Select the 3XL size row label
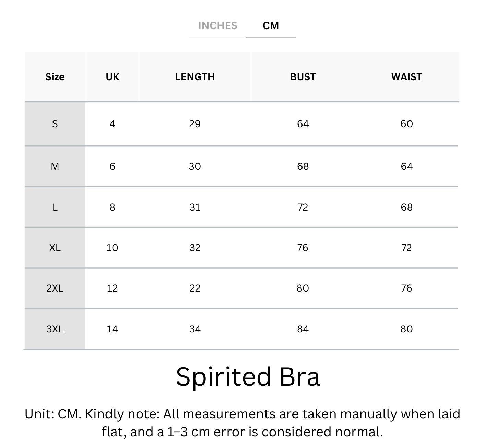Viewport: 485px width, 448px height. pyautogui.click(x=55, y=329)
